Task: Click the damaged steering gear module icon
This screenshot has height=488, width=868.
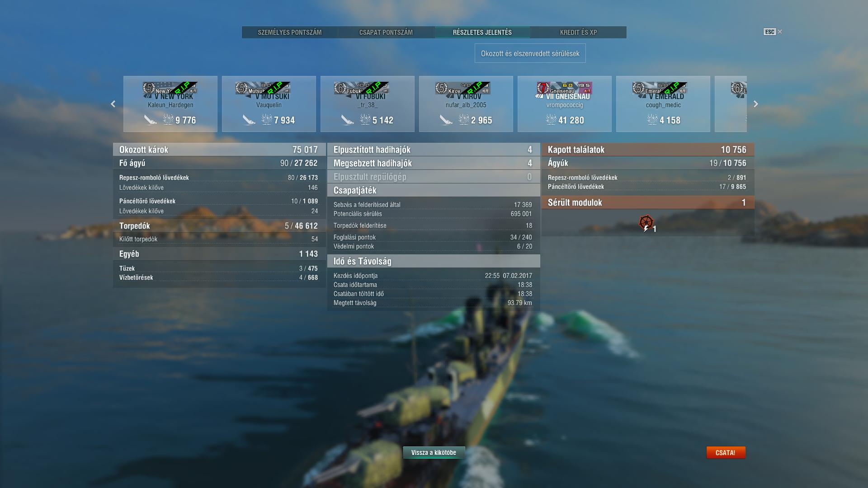Action: coord(646,223)
